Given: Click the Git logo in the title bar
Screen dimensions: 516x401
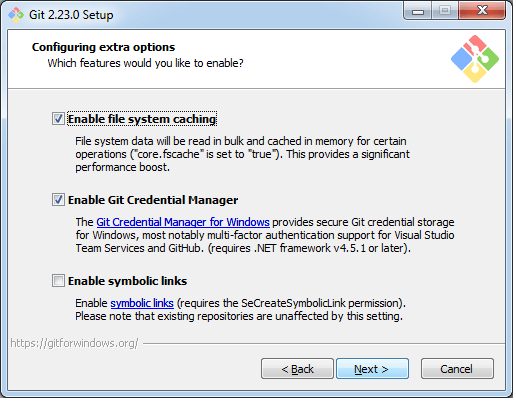Looking at the screenshot, I should (x=16, y=15).
